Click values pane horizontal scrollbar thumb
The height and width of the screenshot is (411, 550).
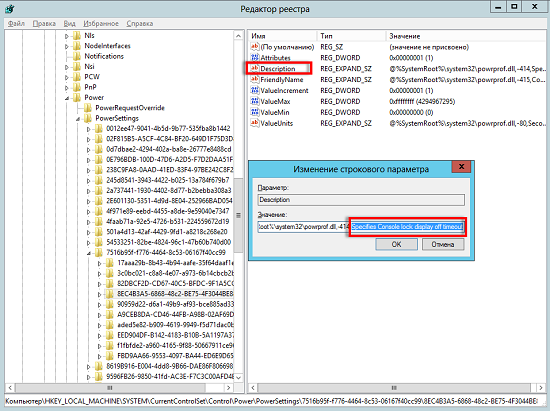point(394,388)
